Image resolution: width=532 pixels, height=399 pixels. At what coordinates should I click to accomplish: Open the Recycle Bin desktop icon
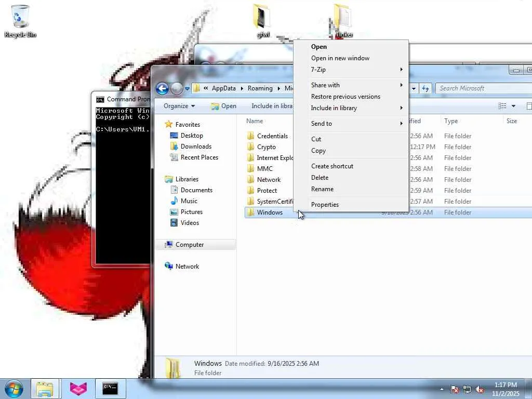click(x=20, y=21)
